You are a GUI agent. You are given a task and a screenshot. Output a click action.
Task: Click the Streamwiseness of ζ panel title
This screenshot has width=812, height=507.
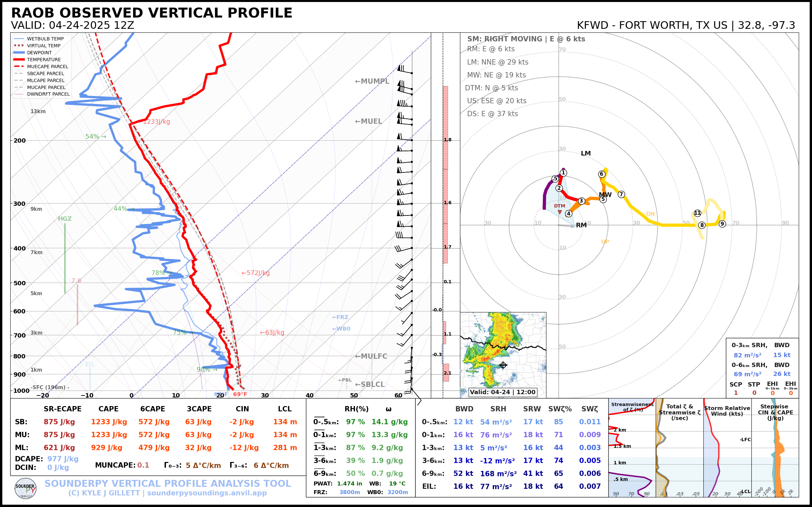632,407
